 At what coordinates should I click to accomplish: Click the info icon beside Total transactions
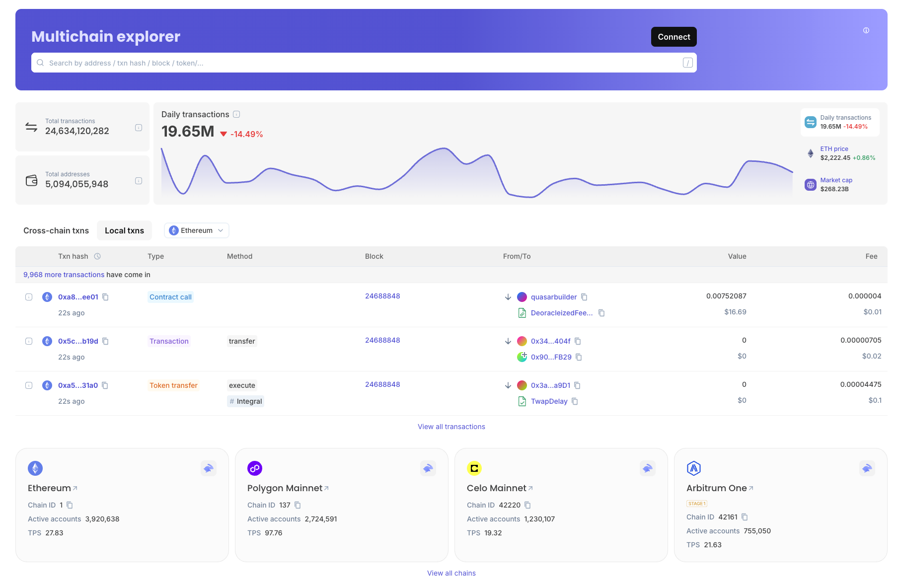(x=139, y=128)
